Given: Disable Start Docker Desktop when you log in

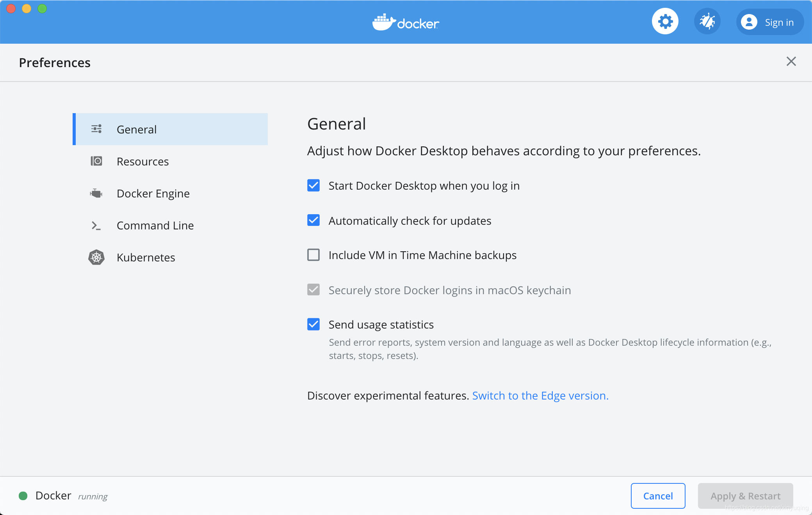Looking at the screenshot, I should 313,185.
